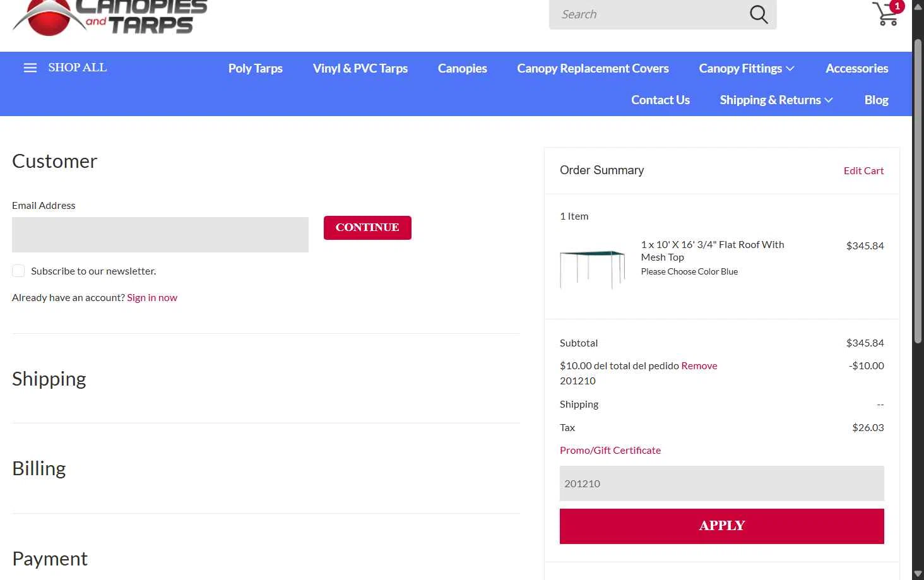Image resolution: width=924 pixels, height=580 pixels.
Task: Remove the applied $10.00 coupon
Action: (699, 365)
